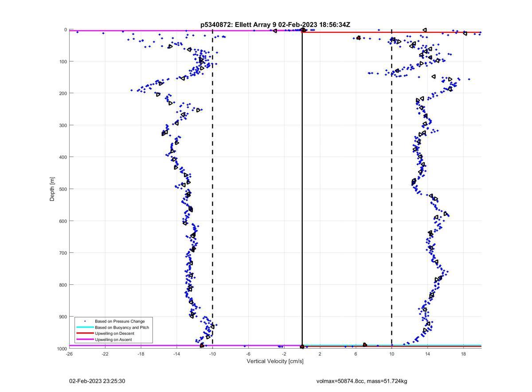Click x-axis tick label '-22'
This screenshot has width=532, height=392.
105,354
